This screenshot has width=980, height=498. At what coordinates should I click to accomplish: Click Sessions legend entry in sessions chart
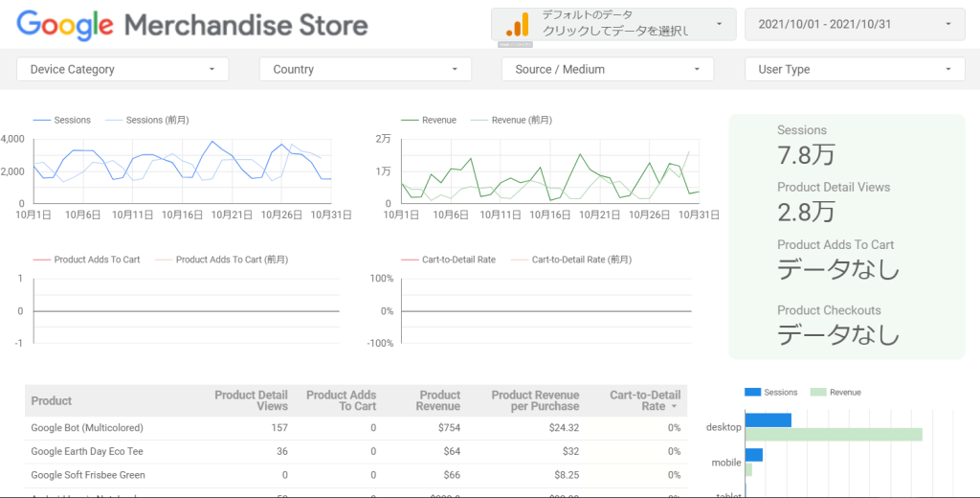tap(61, 120)
